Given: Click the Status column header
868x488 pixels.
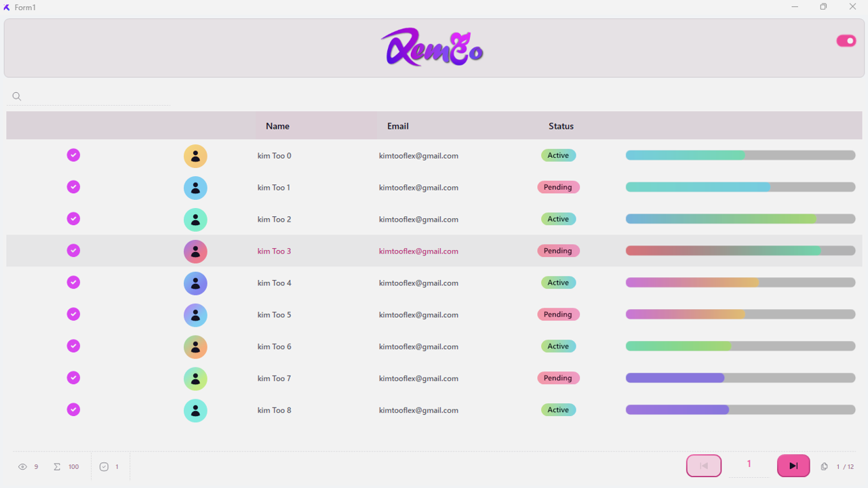Looking at the screenshot, I should (561, 126).
